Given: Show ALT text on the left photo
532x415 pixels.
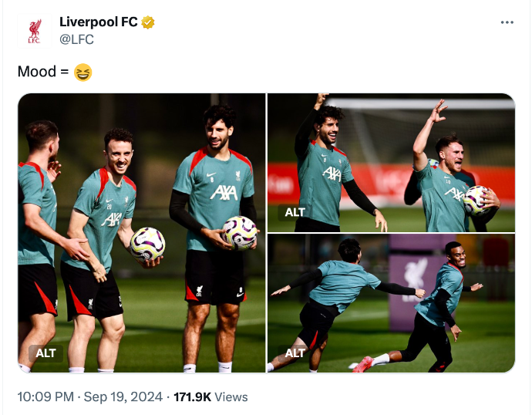Looking at the screenshot, I should point(45,353).
